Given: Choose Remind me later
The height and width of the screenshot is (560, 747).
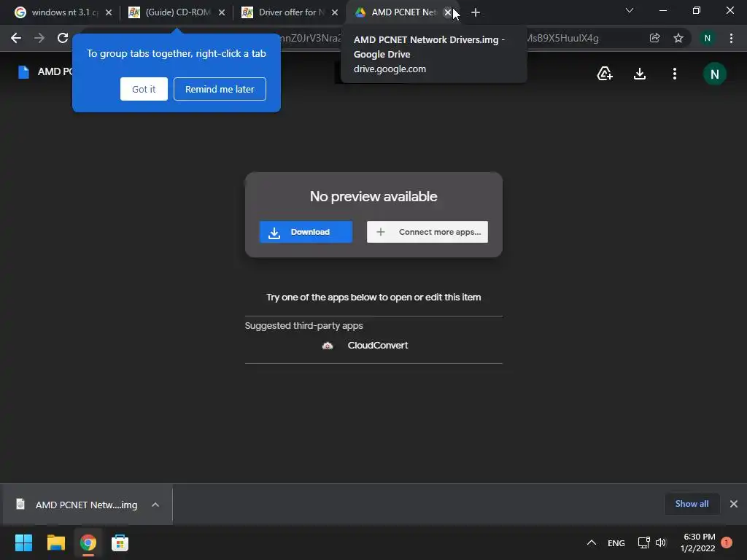Looking at the screenshot, I should coord(220,89).
